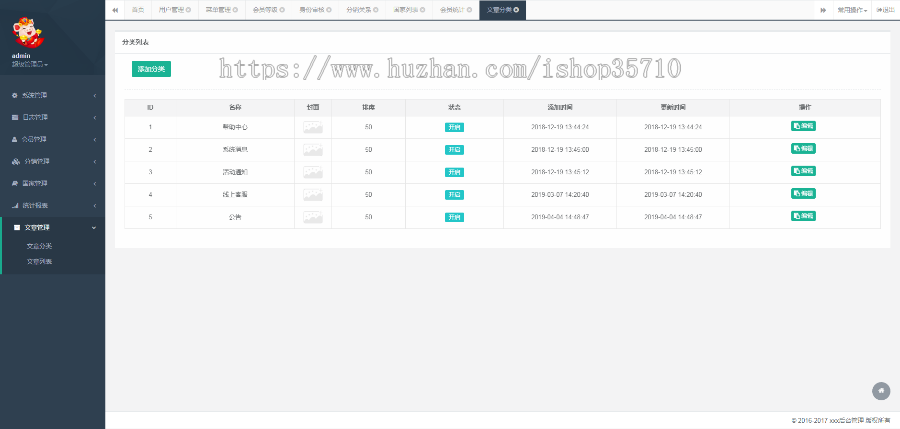Toggle 开启 status for 线上客服 row

tap(454, 195)
